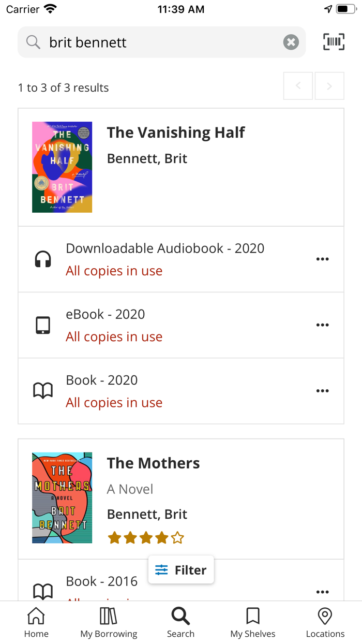Tap the magnifier icon in search bar
This screenshot has width=362, height=644.
point(33,42)
